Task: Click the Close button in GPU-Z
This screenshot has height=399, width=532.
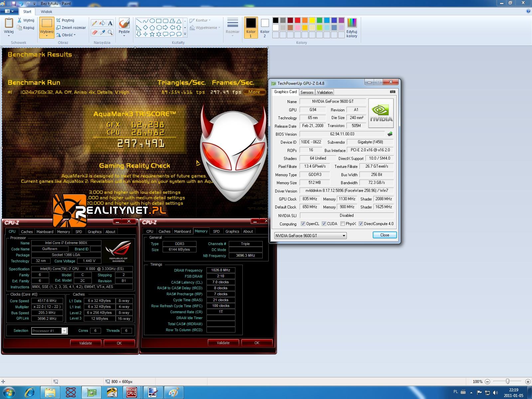Action: click(x=385, y=235)
